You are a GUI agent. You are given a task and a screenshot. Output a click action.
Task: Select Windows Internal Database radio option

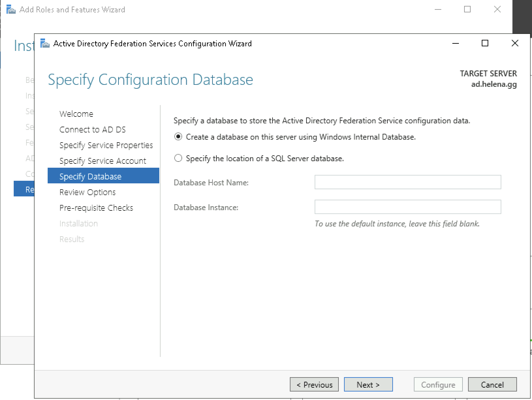[178, 137]
